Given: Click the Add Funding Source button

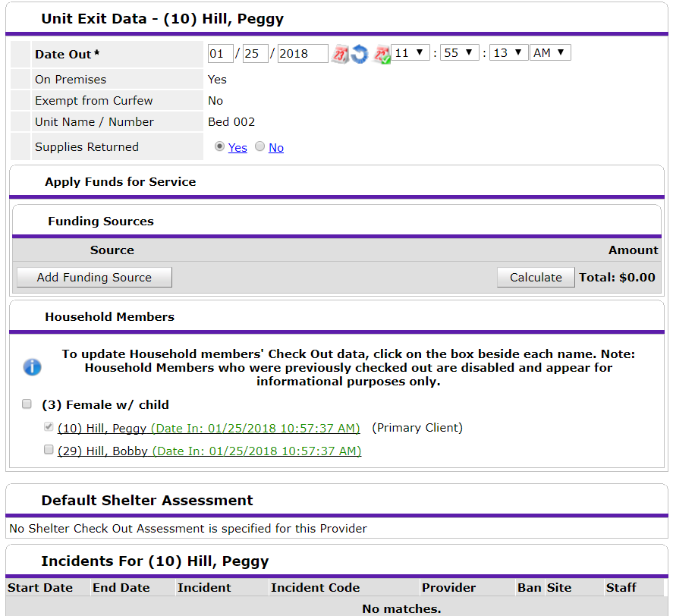Looking at the screenshot, I should (x=94, y=278).
